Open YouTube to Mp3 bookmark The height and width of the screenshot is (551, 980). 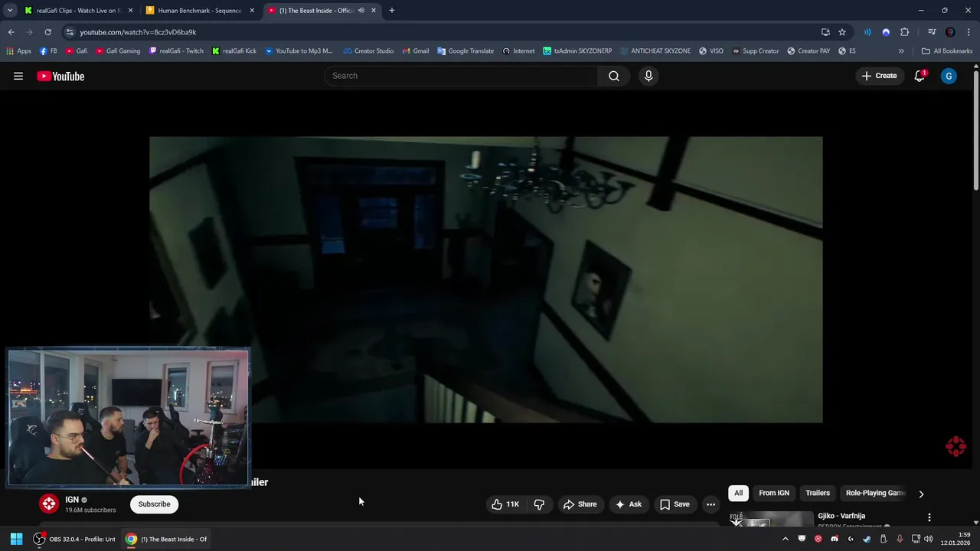click(299, 51)
